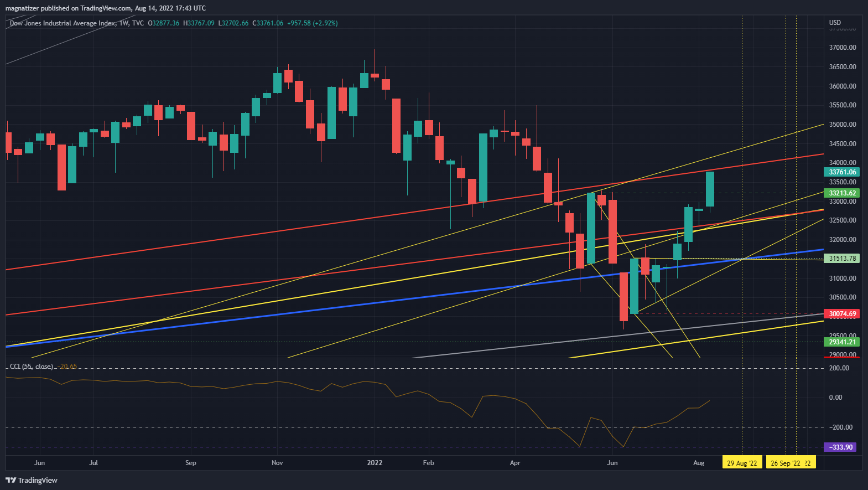868x490 pixels.
Task: Click the 200.00 CCI axis label
Action: pos(839,368)
